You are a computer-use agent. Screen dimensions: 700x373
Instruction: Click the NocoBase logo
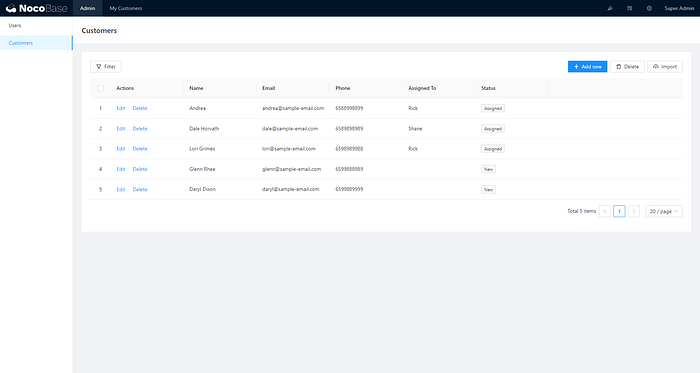coord(37,8)
